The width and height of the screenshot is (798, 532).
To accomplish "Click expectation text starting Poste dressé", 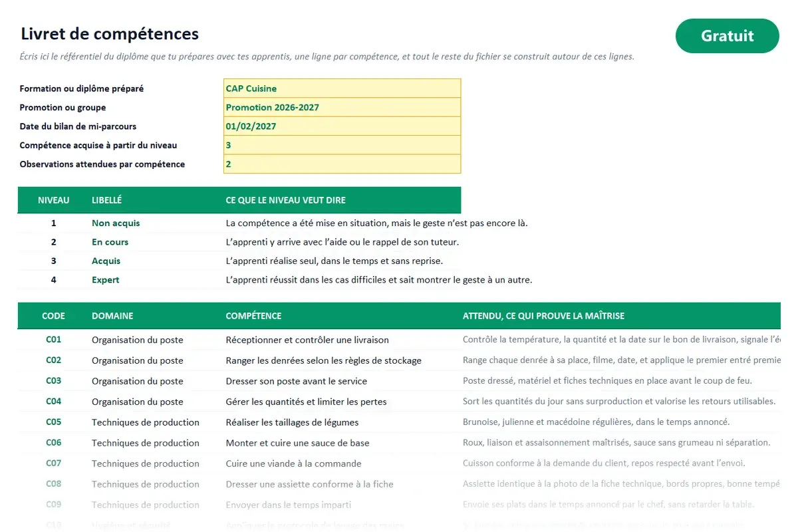I will coord(607,381).
